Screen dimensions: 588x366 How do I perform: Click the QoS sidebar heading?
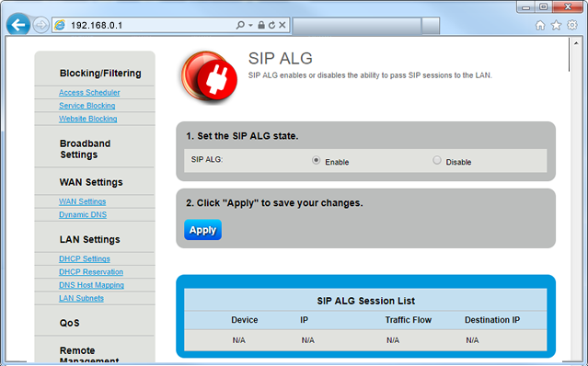(69, 323)
